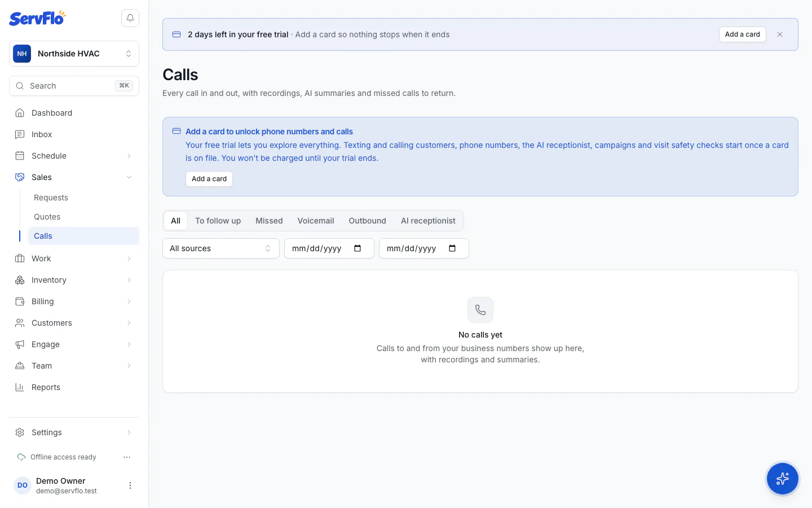The height and width of the screenshot is (508, 812).
Task: Open the AI assistant sparkle button
Action: coord(782,479)
